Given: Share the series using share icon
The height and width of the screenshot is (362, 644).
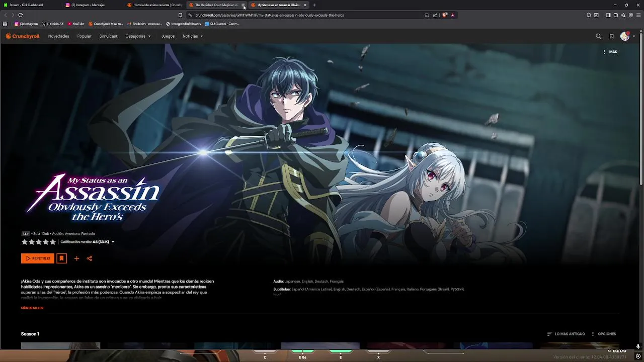Looking at the screenshot, I should click(89, 258).
